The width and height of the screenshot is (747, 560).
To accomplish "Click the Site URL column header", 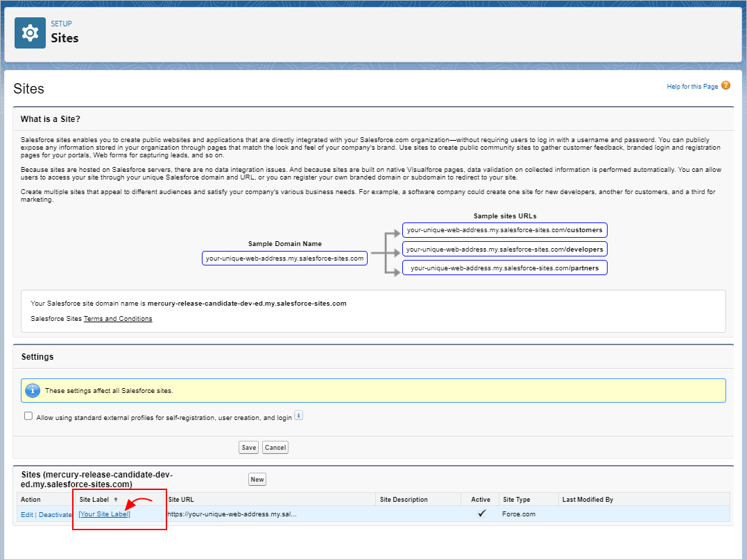I will 181,500.
